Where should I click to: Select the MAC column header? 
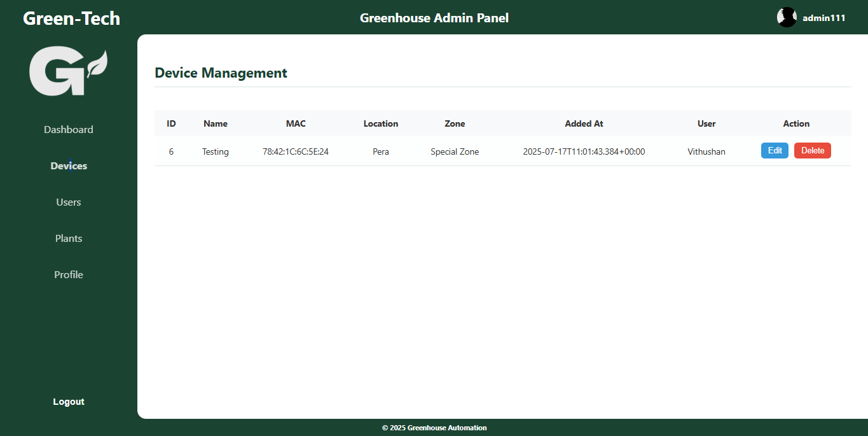pyautogui.click(x=295, y=123)
